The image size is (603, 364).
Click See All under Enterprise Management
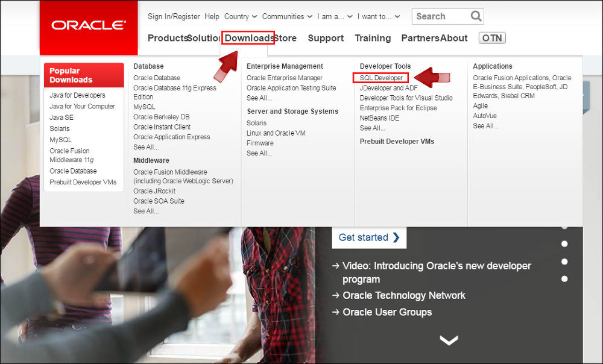point(259,98)
